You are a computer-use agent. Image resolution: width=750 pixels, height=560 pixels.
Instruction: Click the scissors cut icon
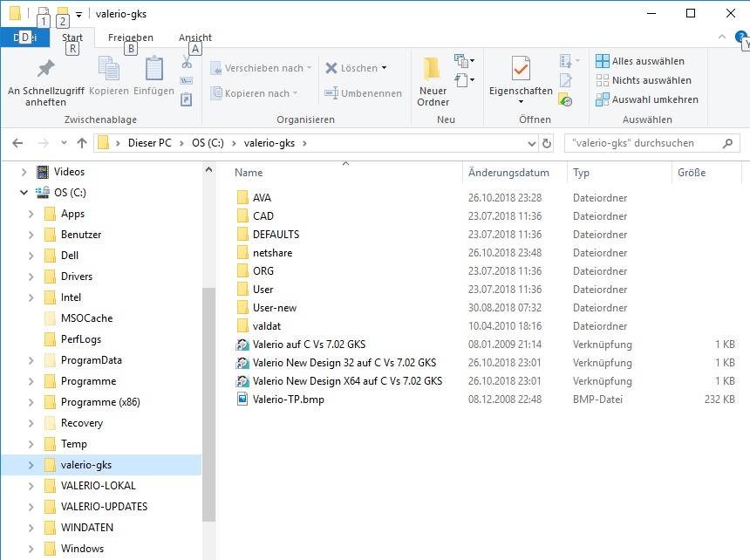tap(187, 62)
